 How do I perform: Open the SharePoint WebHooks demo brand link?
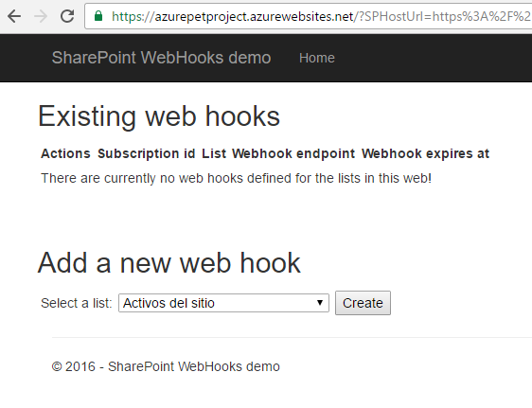[x=162, y=58]
